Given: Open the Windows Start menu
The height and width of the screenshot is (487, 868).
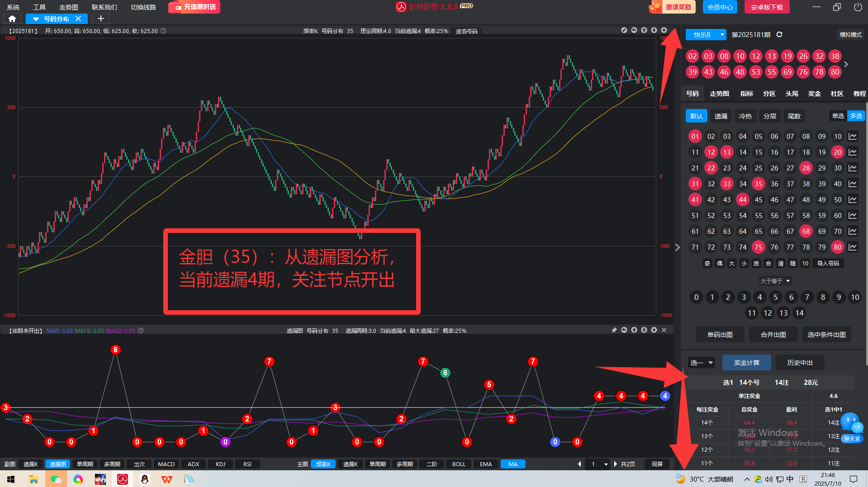Looking at the screenshot, I should (11, 479).
